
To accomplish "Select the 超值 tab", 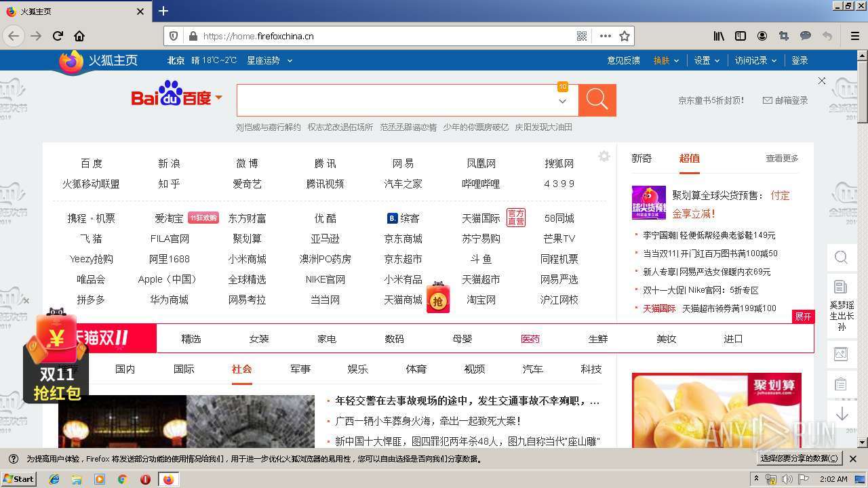I will 689,158.
